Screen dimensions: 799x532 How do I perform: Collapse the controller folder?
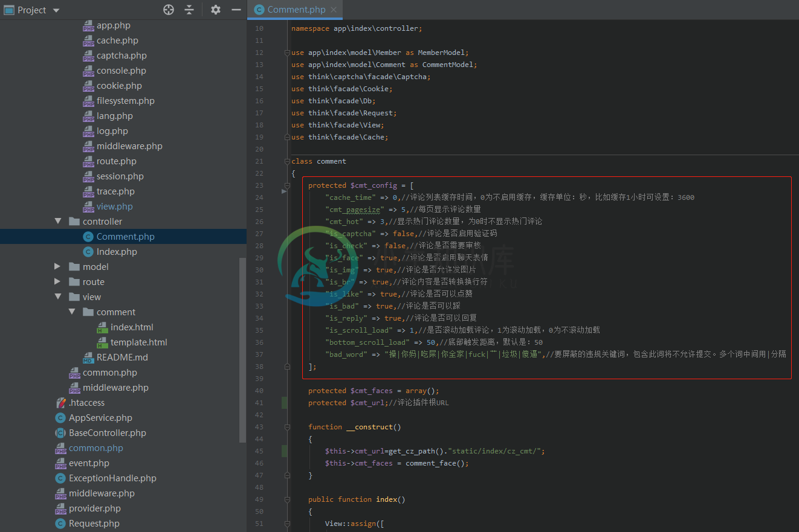[x=58, y=222]
